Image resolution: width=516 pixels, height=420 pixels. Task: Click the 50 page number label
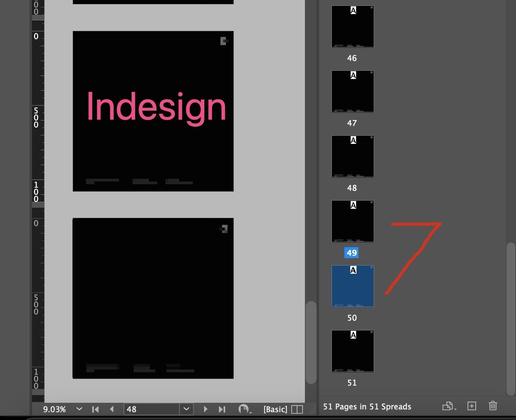[352, 318]
